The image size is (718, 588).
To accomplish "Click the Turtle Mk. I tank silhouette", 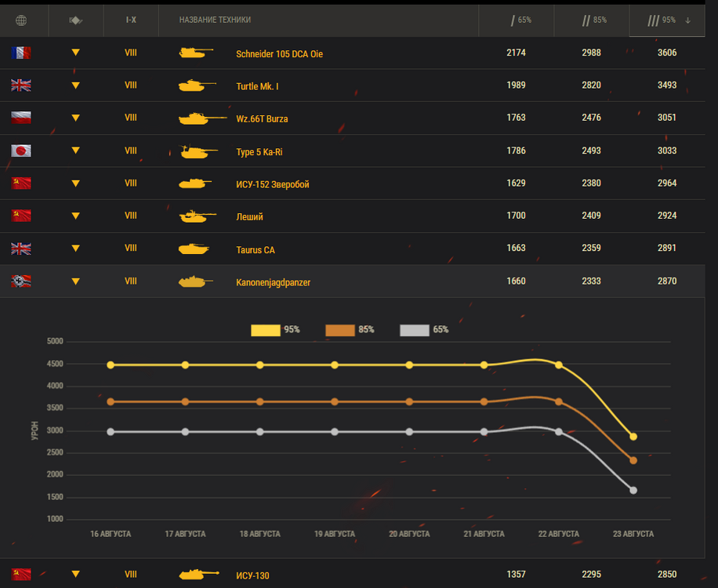I will point(197,85).
